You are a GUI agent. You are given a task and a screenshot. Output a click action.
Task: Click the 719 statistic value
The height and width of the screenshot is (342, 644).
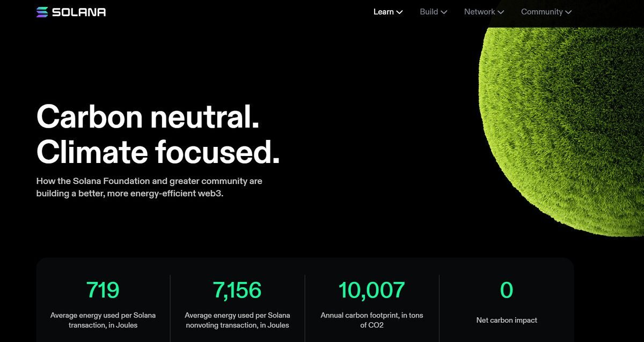(103, 290)
